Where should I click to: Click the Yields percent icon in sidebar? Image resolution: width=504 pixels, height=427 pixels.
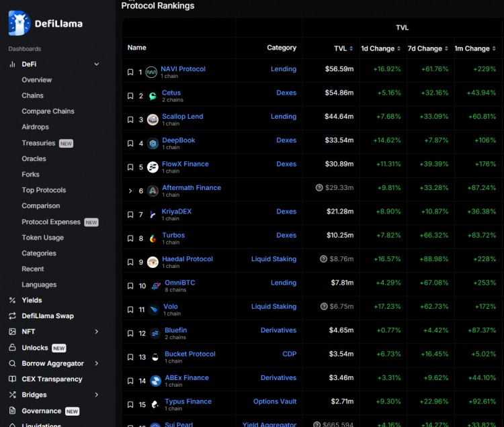12,300
